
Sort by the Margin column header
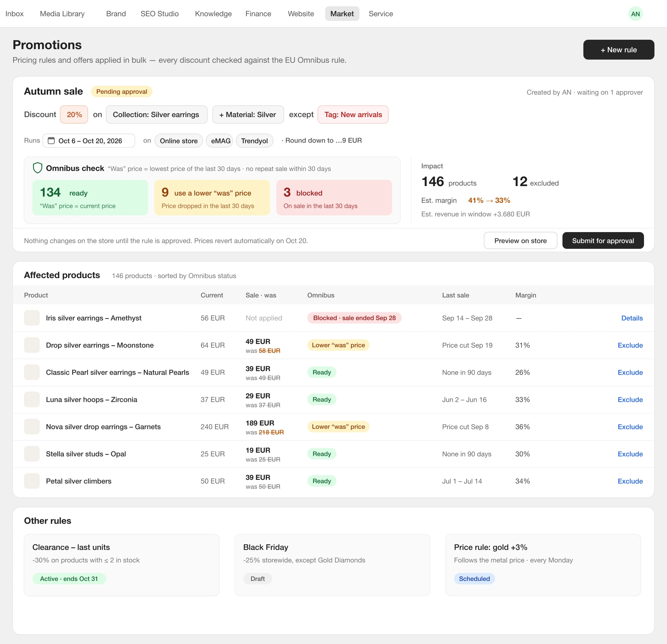[x=526, y=295]
